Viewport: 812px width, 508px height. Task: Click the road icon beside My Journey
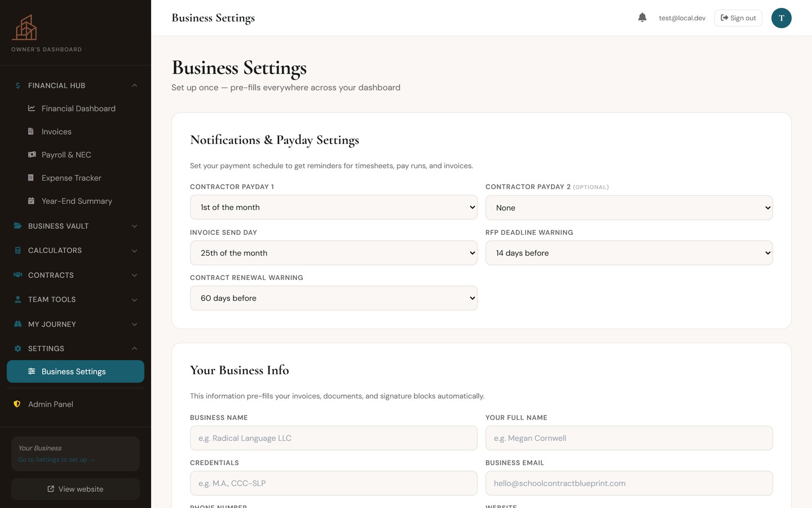pos(17,324)
